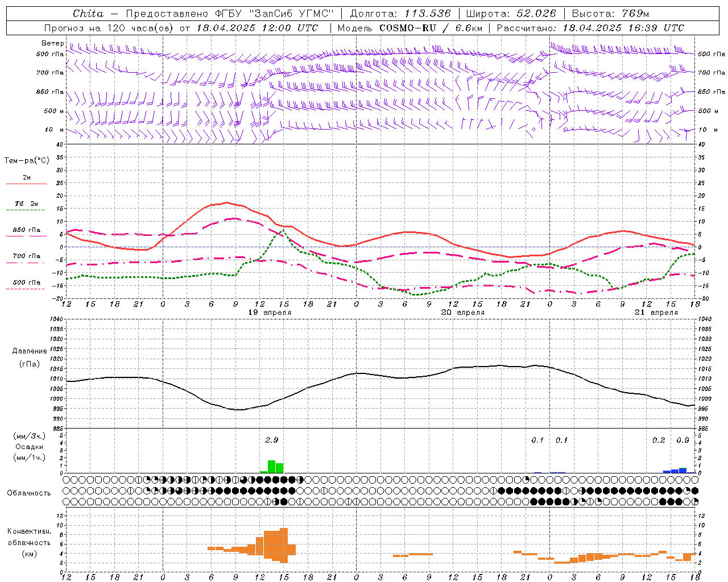728x582 pixels.
Task: Click "Рассчитано: 18.04.2025 16:39 UTC" timestamp
Action: tap(590, 28)
